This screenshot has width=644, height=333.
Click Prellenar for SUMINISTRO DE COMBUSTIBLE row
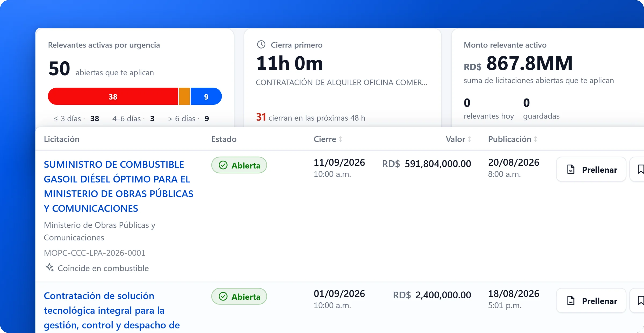tap(591, 169)
